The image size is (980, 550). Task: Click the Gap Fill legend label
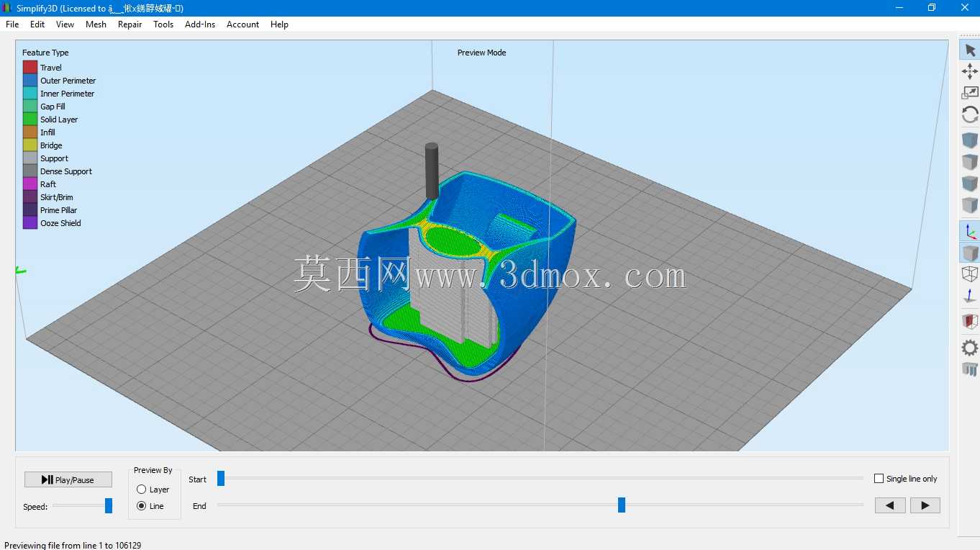(x=53, y=107)
